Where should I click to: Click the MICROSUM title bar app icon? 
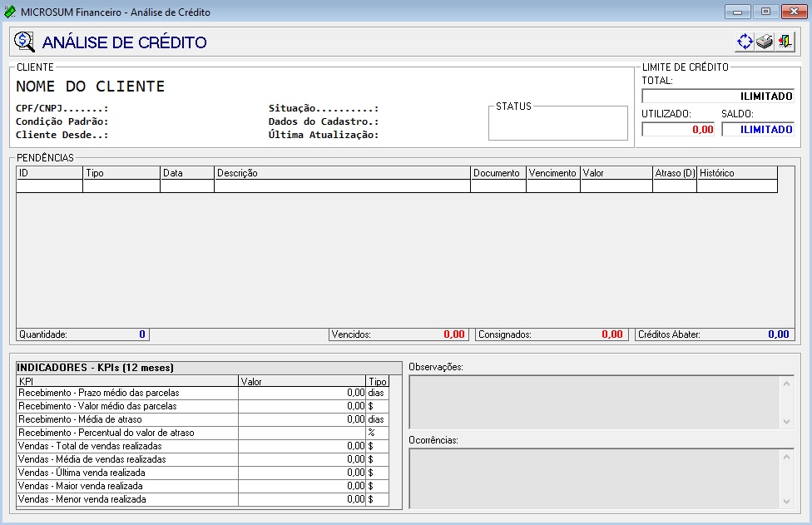(10, 12)
